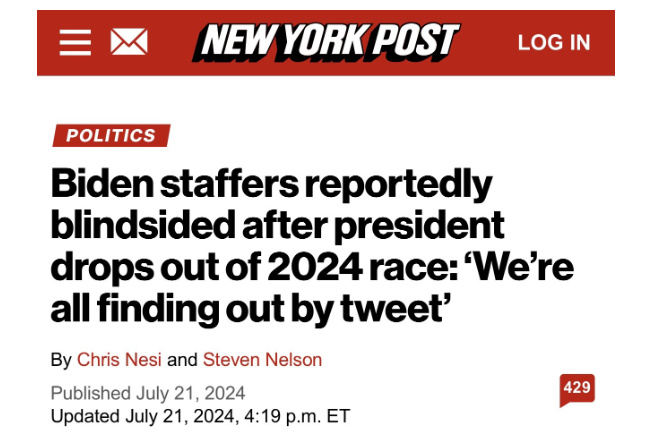Open author Chris Nesi's page

(x=118, y=360)
